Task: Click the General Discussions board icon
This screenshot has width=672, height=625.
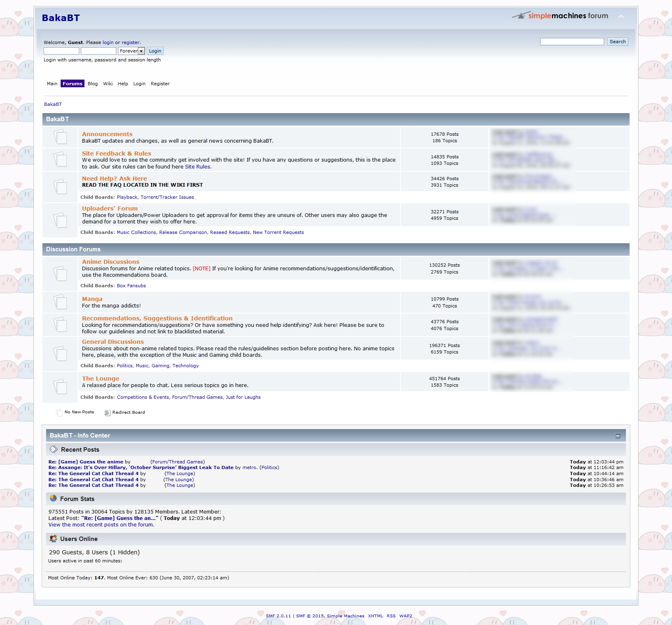Action: [60, 354]
